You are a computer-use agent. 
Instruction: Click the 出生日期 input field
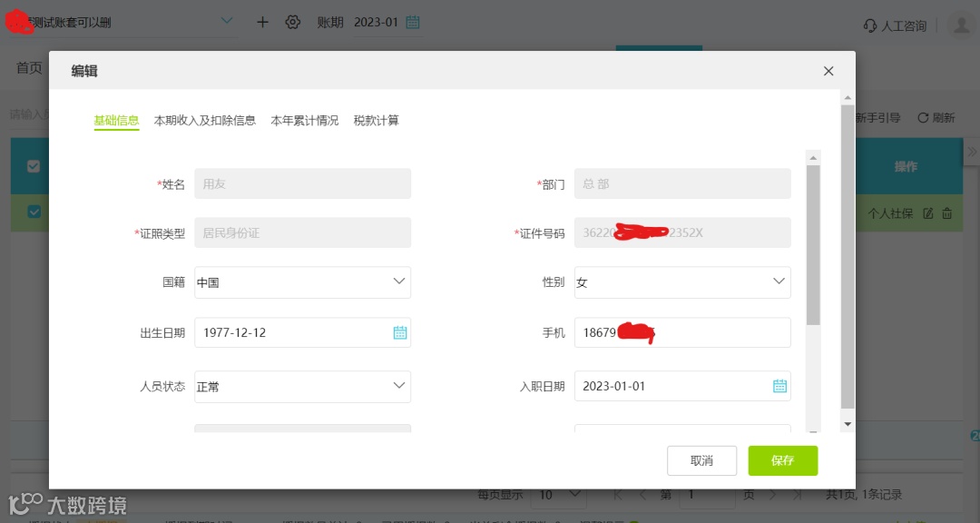pyautogui.click(x=302, y=332)
